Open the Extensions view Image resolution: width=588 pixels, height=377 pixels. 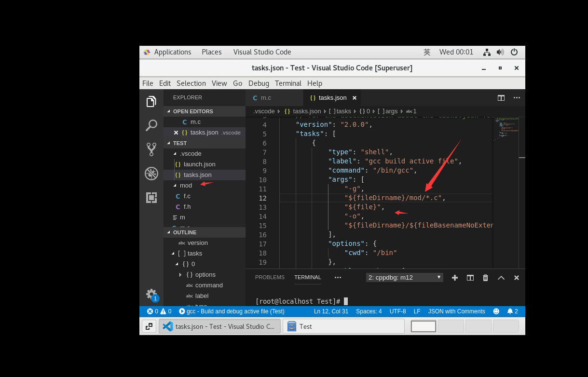point(151,198)
